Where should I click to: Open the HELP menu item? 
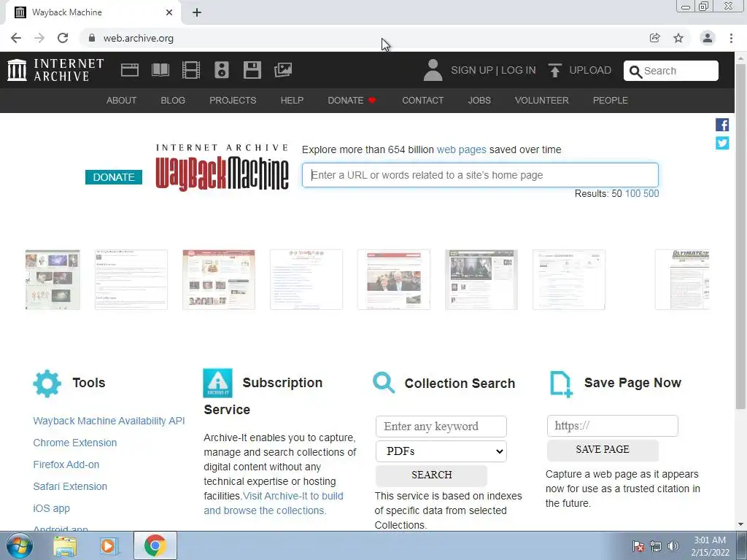(x=292, y=101)
